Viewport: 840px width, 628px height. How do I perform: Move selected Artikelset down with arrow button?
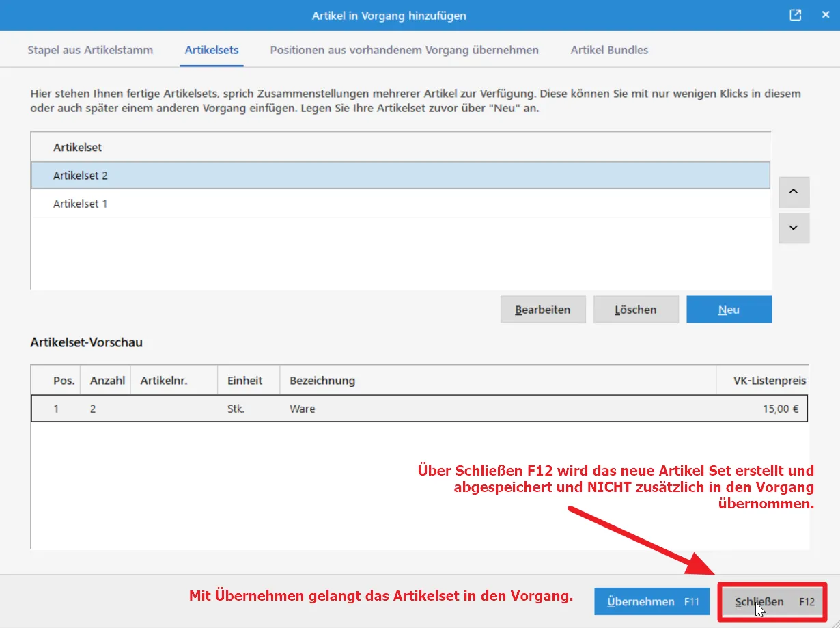tap(794, 228)
